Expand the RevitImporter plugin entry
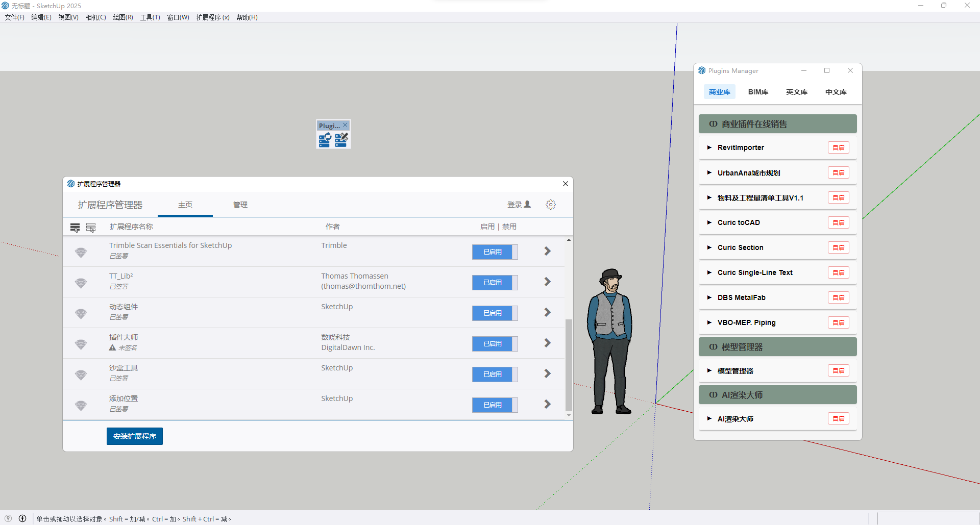980x525 pixels. coord(709,147)
